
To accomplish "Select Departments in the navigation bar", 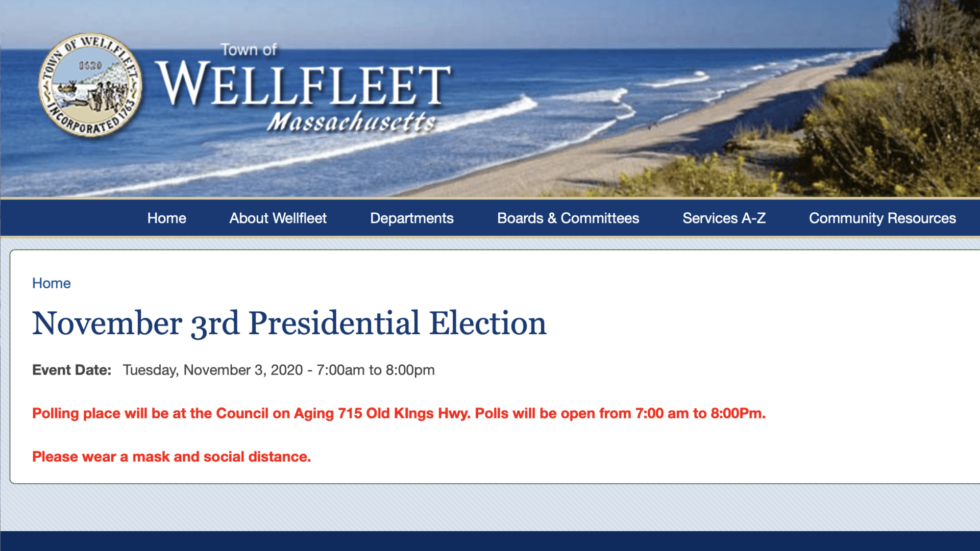I will [x=411, y=218].
